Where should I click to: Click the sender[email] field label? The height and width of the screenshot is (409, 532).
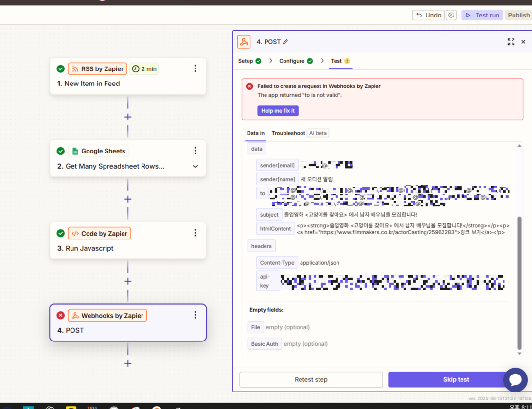tap(277, 165)
